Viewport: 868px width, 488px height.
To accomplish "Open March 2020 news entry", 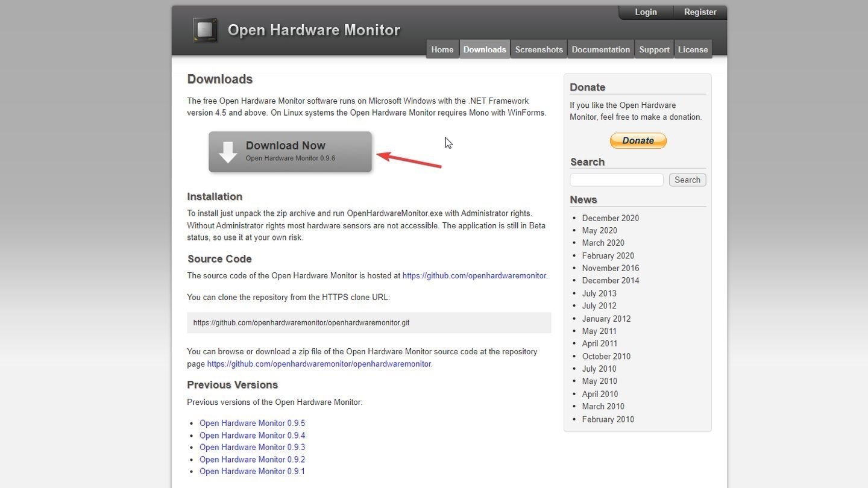I will click(603, 243).
